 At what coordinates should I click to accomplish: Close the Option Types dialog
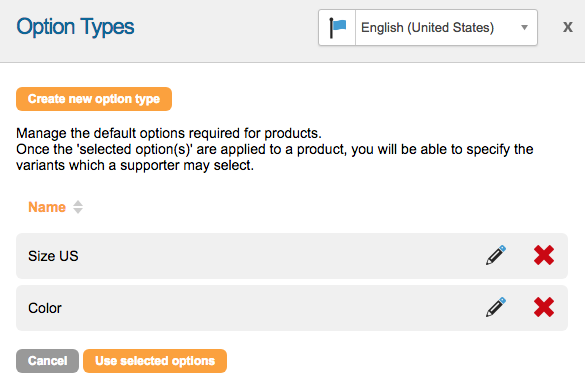click(x=567, y=27)
